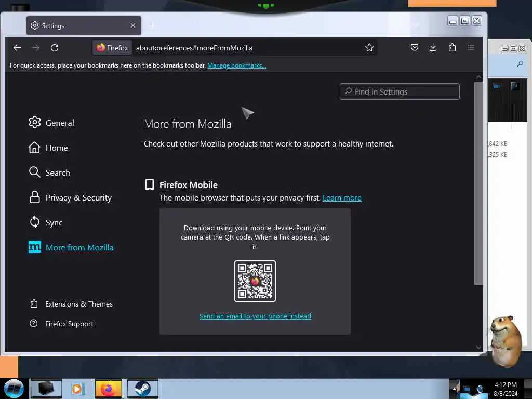This screenshot has height=399, width=532.
Task: Open the Save to Pocket icon
Action: pos(414,47)
